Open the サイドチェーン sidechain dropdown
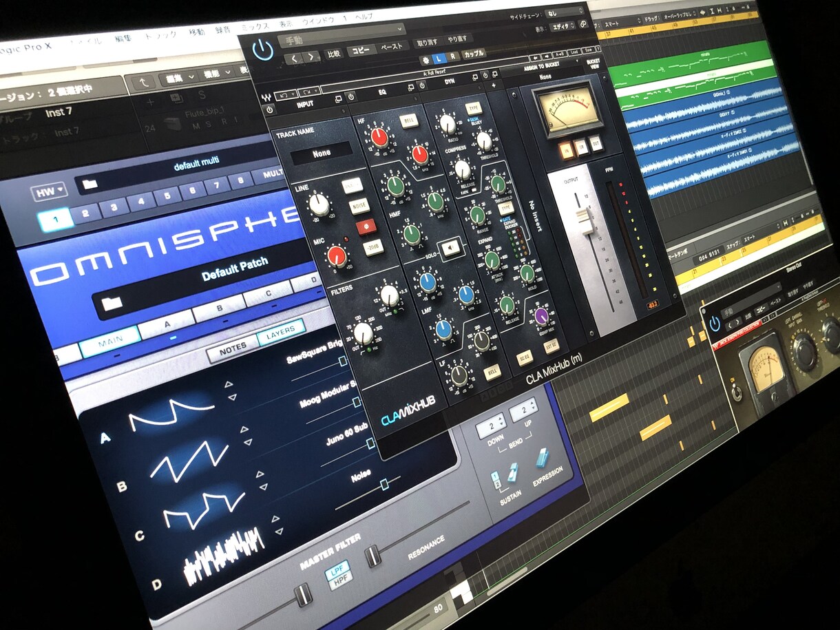 pyautogui.click(x=563, y=13)
